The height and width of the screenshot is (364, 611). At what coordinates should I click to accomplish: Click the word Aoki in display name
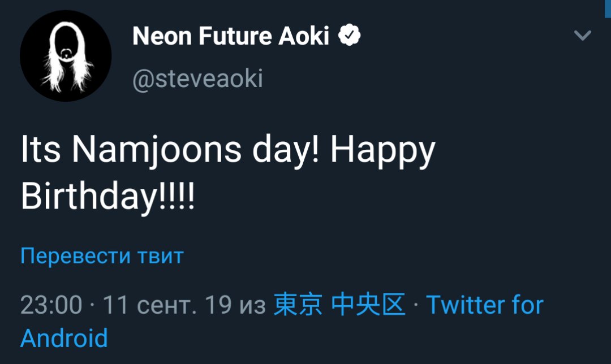pos(303,37)
